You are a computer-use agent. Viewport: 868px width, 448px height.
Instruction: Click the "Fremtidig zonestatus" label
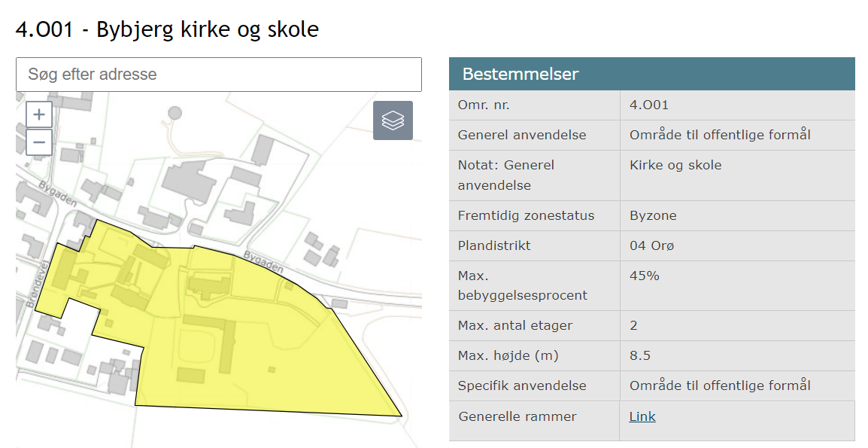pos(526,215)
